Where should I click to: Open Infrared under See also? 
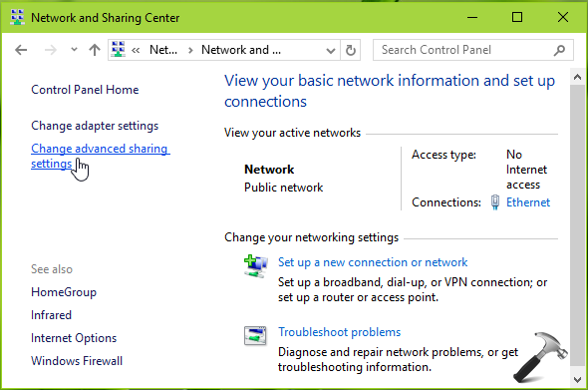[x=51, y=315]
